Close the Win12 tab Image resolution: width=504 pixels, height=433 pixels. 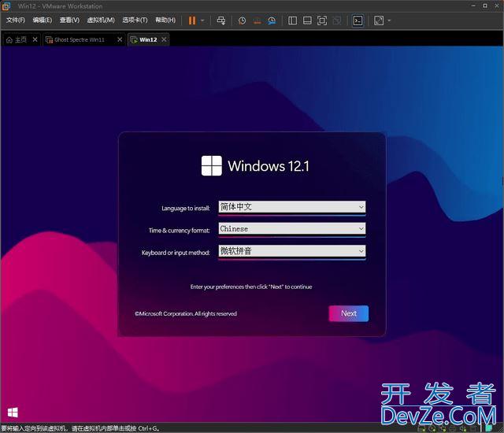[164, 39]
